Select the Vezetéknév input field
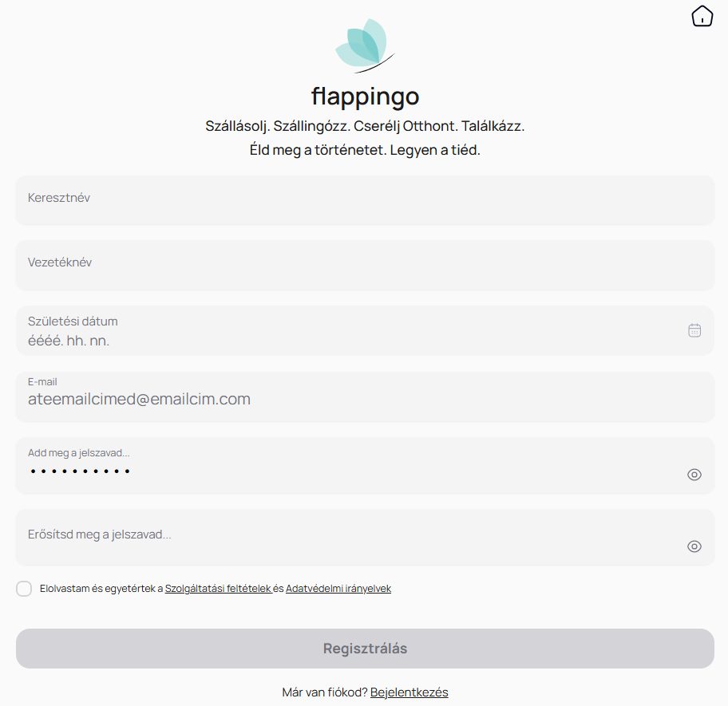The image size is (728, 706). point(364,263)
